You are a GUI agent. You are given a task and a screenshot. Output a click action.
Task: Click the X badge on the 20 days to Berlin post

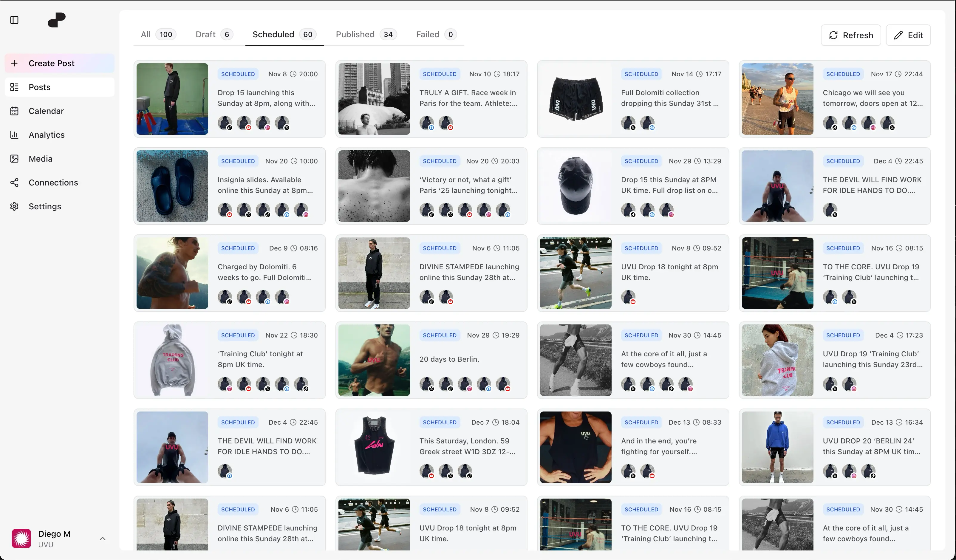(x=431, y=389)
